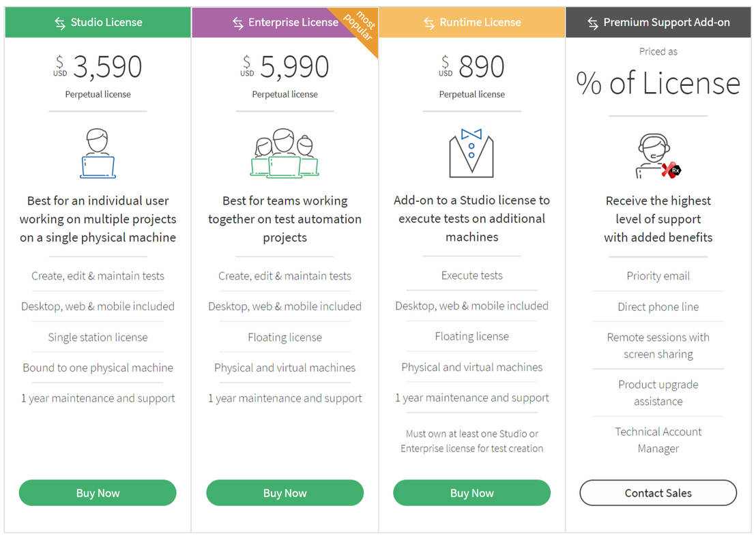
Task: Click the Premium Support headset agent icon
Action: (658, 156)
